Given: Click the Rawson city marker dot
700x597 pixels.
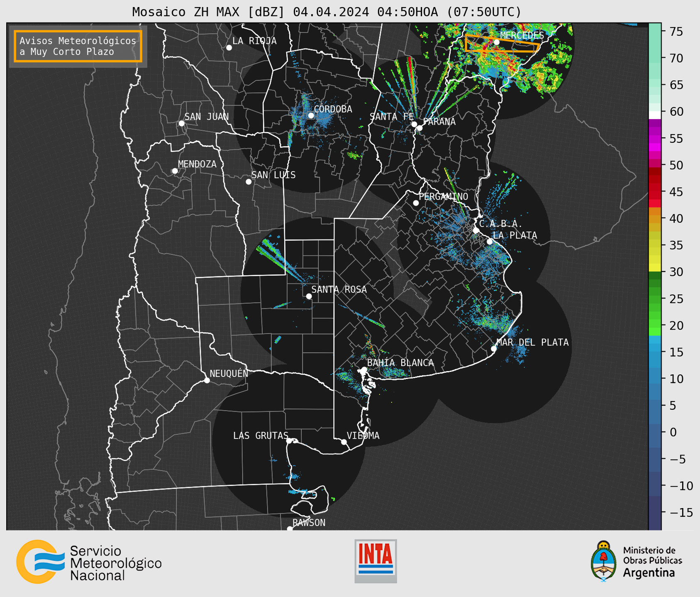Looking at the screenshot, I should point(290,529).
